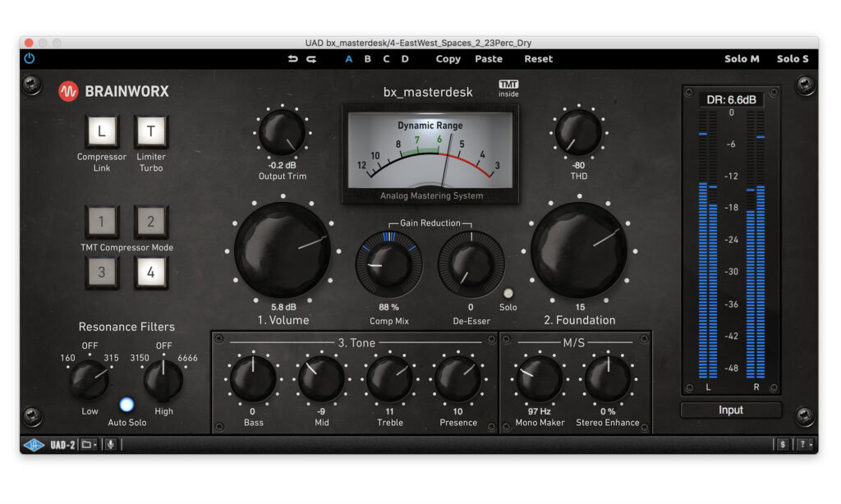Viewport: 841px width, 504px height.
Task: Toggle the De-Esser Solo button
Action: (x=508, y=293)
